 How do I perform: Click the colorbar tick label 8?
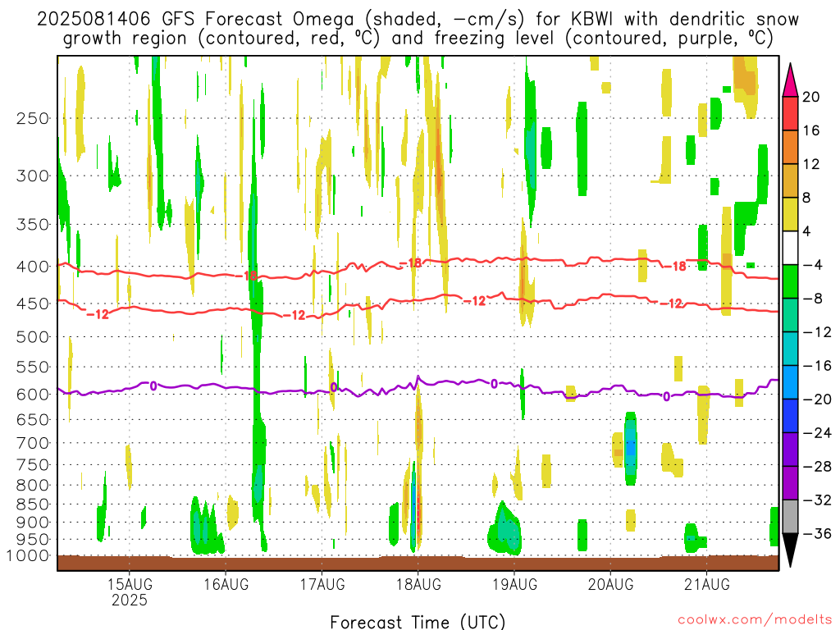pos(807,198)
